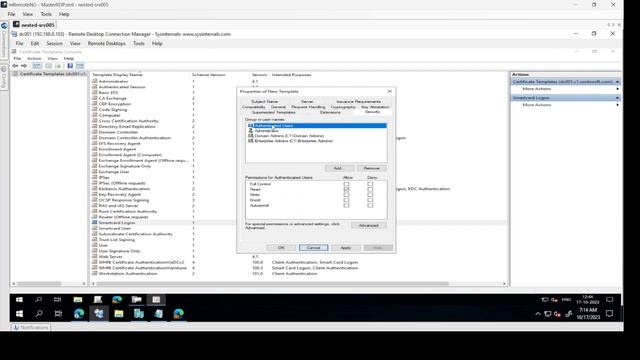Select the Kerberos Authentication template row
This screenshot has height=360, width=640.
pyautogui.click(x=299, y=189)
